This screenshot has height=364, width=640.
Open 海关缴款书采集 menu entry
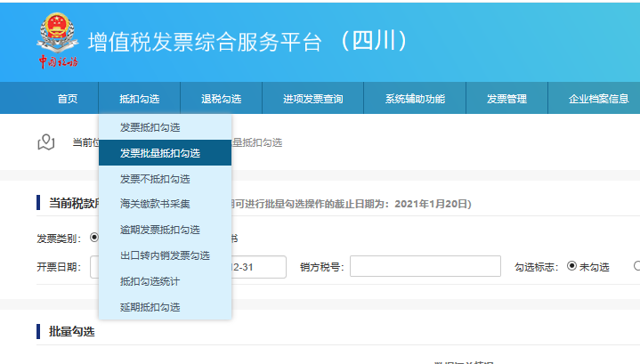[155, 204]
